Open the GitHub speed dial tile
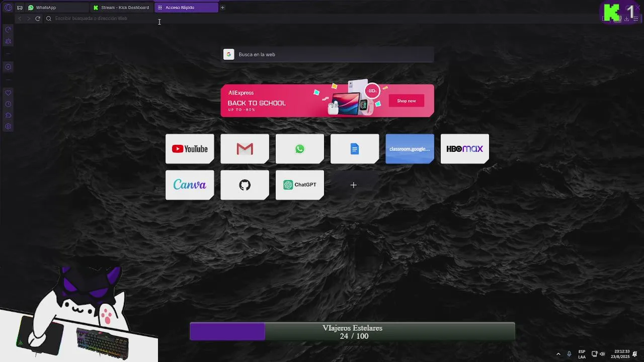644x362 pixels. (245, 185)
